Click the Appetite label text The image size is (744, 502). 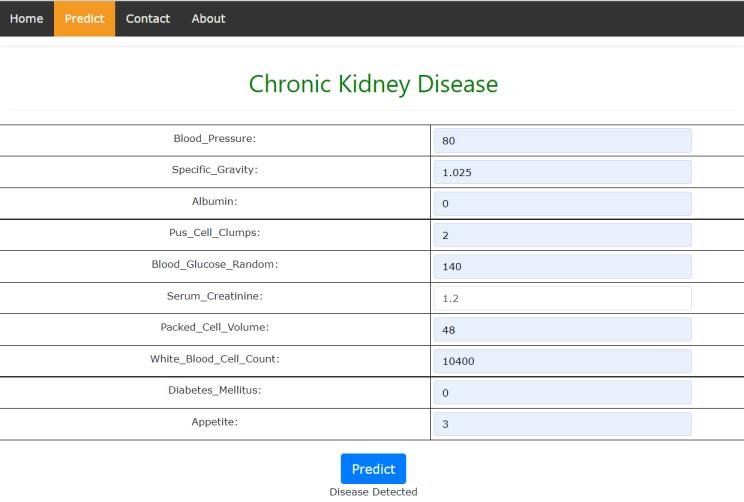tap(215, 422)
